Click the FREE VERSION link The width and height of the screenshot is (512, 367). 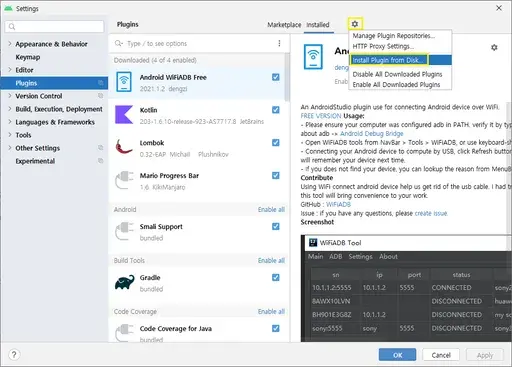pos(321,116)
